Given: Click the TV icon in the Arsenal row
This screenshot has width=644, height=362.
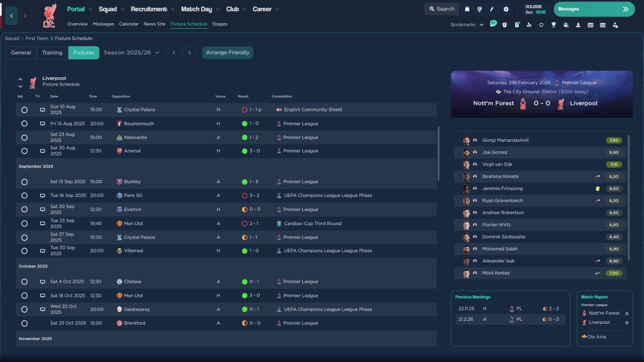Looking at the screenshot, I should click(43, 151).
